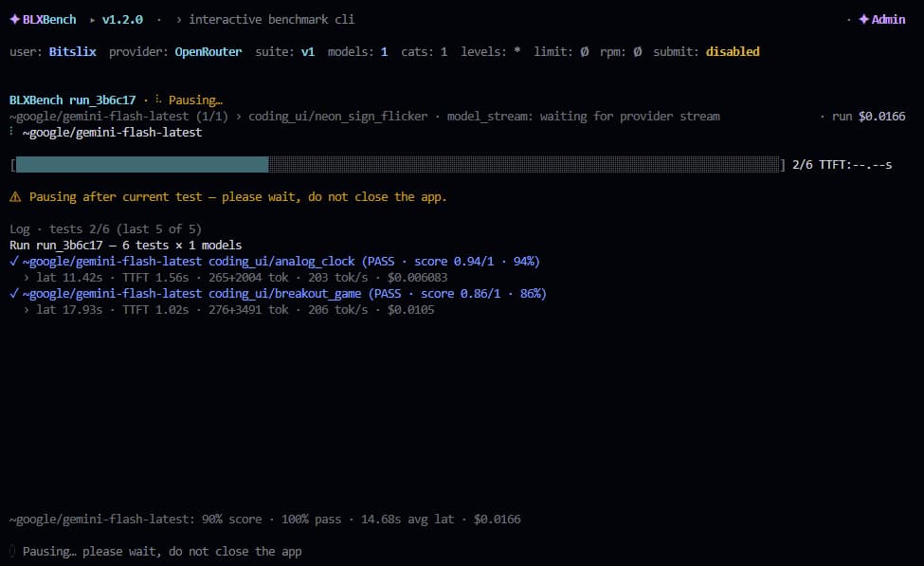The height and width of the screenshot is (566, 924).
Task: Click 'Log · tests 2/6' header
Action: 105,228
